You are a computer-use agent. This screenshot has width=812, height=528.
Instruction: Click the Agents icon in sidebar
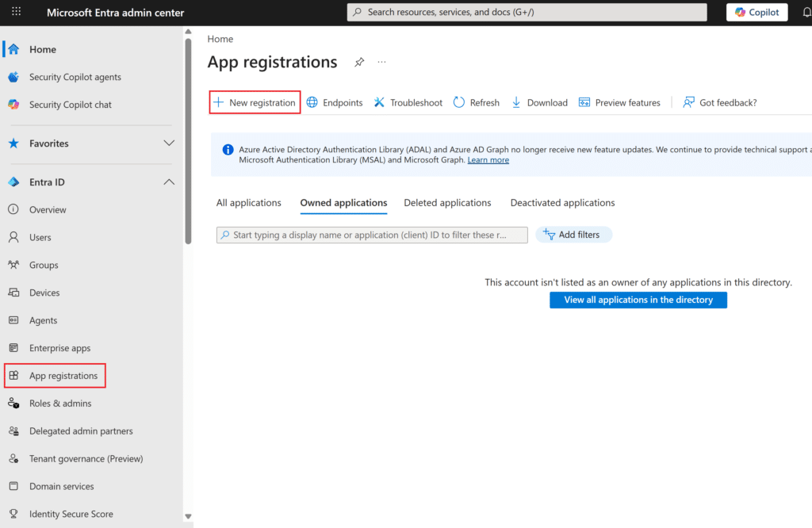click(13, 320)
